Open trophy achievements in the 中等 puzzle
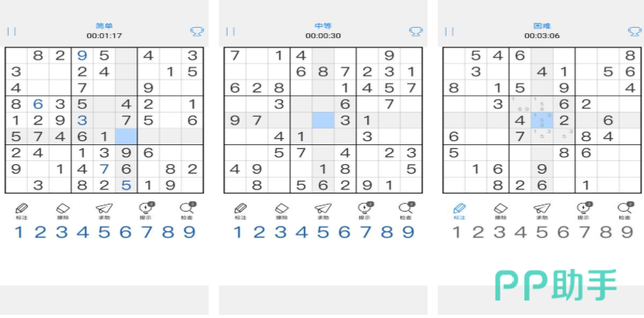This screenshot has height=318, width=644. click(415, 32)
